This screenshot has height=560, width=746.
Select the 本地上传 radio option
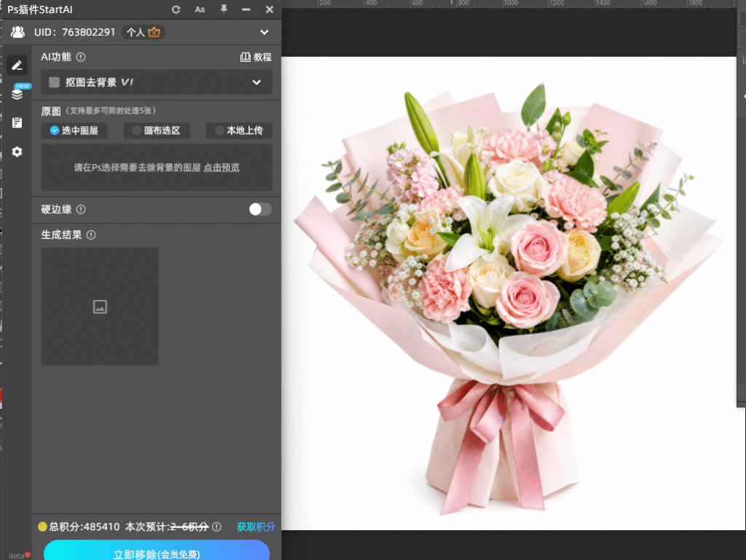239,130
